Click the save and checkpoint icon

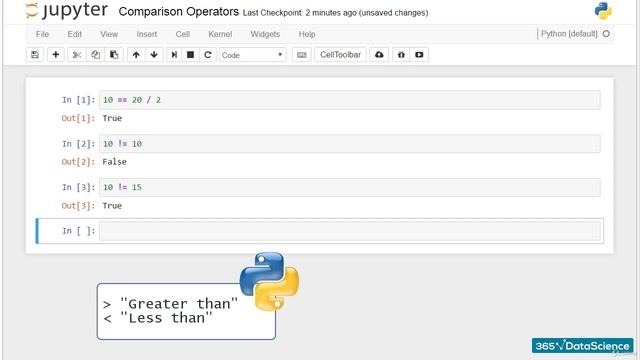[35, 55]
